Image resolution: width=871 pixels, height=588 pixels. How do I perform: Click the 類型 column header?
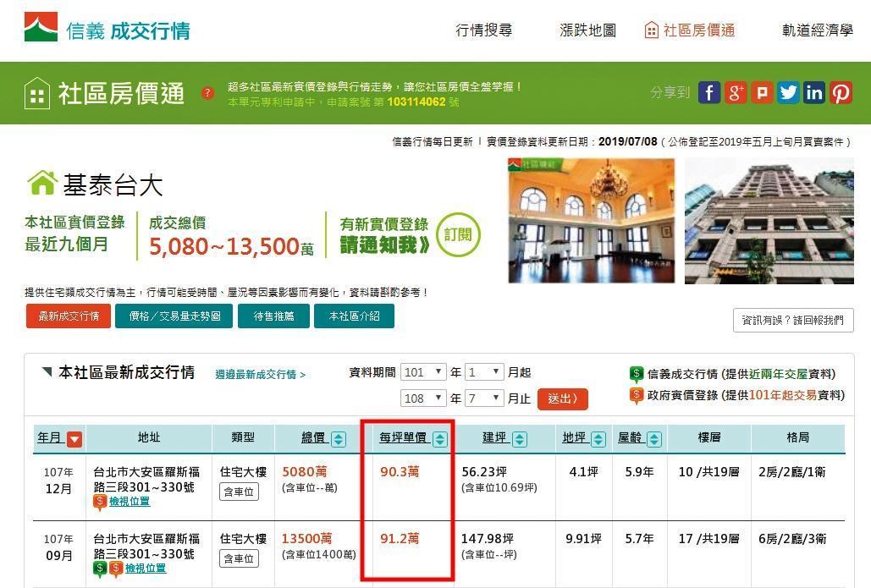243,437
